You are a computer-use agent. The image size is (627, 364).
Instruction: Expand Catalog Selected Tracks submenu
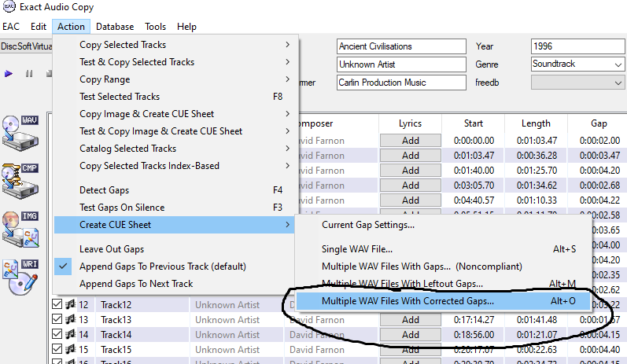pyautogui.click(x=176, y=149)
